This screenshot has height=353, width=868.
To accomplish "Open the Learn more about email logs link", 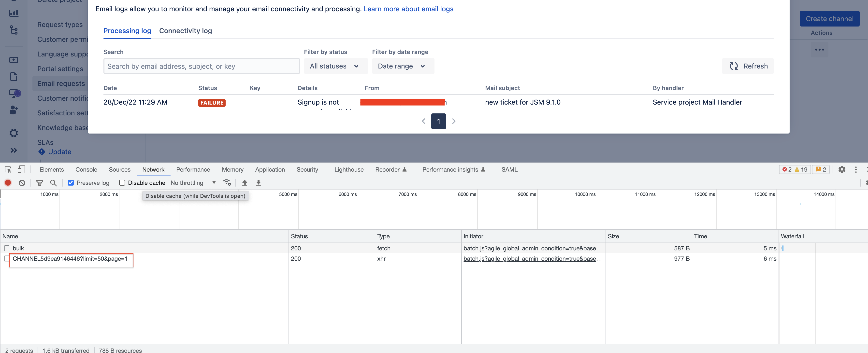I will (408, 9).
